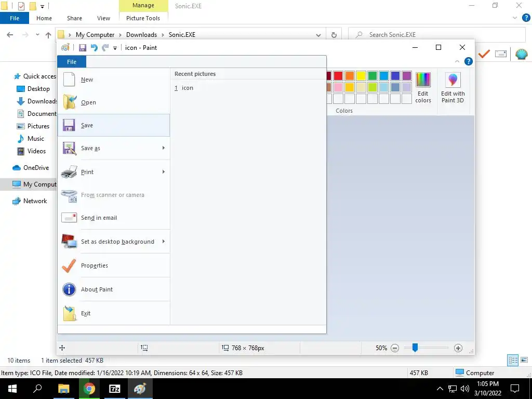Go back in File Explorer

point(10,35)
